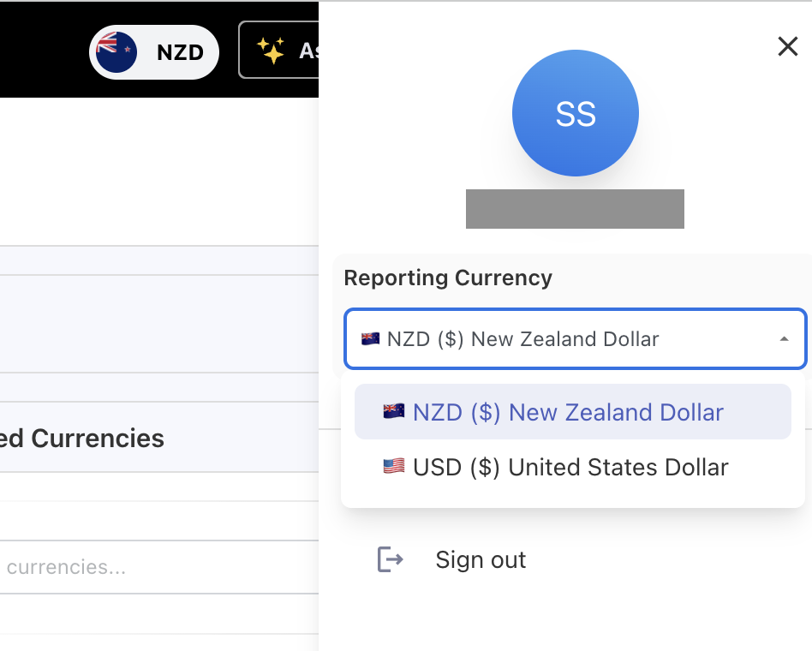Click the US flag in the currency list
The width and height of the screenshot is (812, 651).
394,467
